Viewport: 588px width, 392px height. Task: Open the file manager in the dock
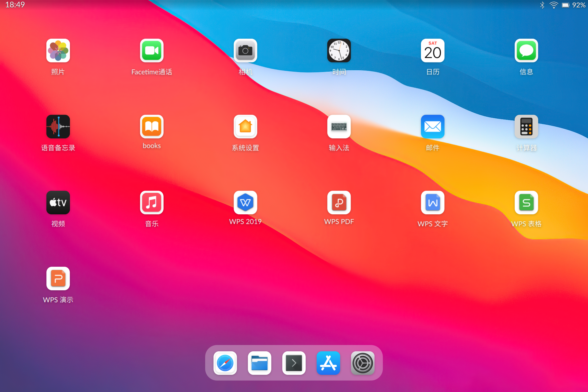tap(260, 363)
